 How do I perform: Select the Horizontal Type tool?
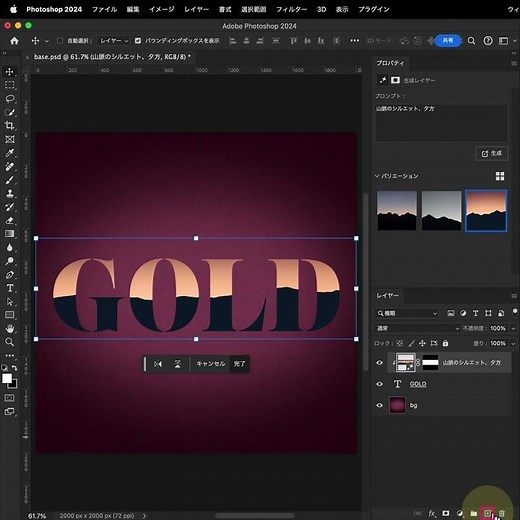coord(9,288)
